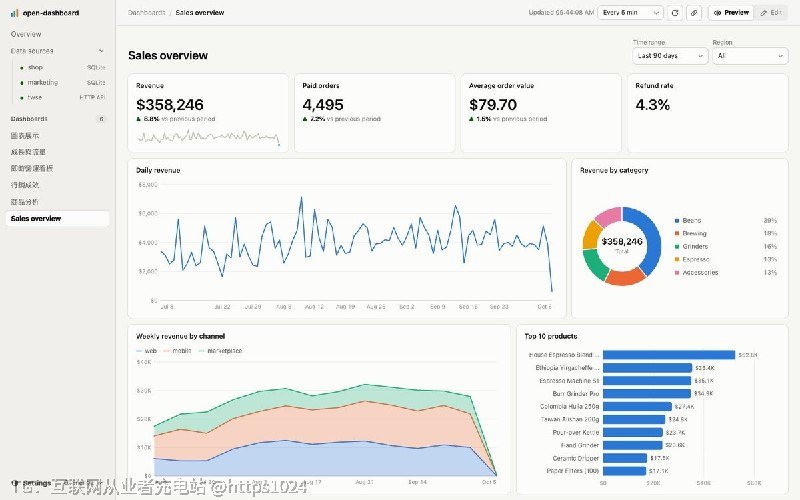Switch to Edit mode

point(771,13)
